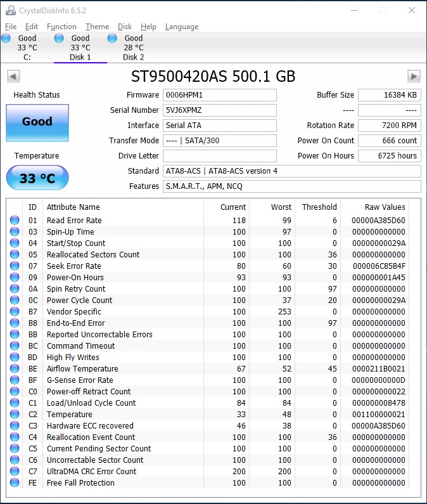The height and width of the screenshot is (504, 427).
Task: Click status orb for Reallocated Sectors Count
Action: 15,254
